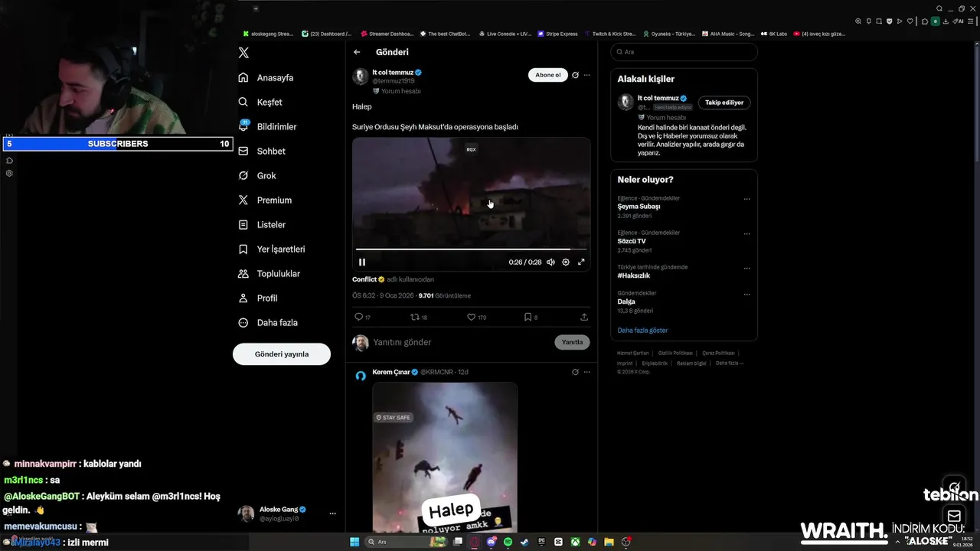Go back with the arrow beside Gönderi
The width and height of the screenshot is (980, 551).
coord(357,52)
